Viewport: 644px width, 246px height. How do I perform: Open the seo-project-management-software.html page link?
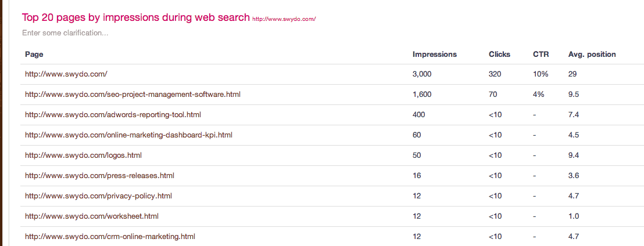tap(133, 95)
